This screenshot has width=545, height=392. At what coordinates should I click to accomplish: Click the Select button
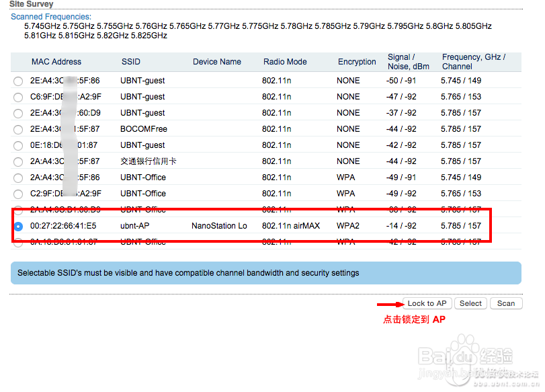(x=470, y=303)
